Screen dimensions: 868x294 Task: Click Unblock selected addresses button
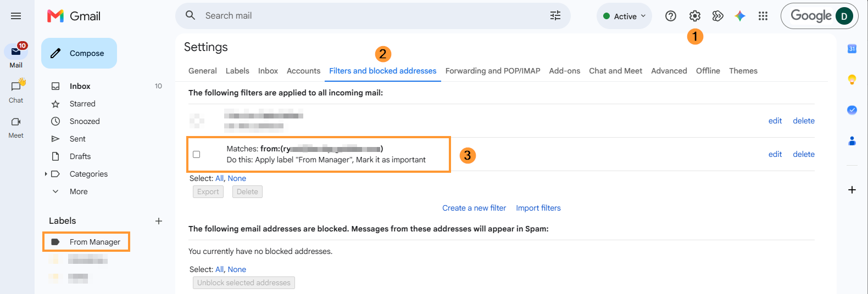(244, 282)
